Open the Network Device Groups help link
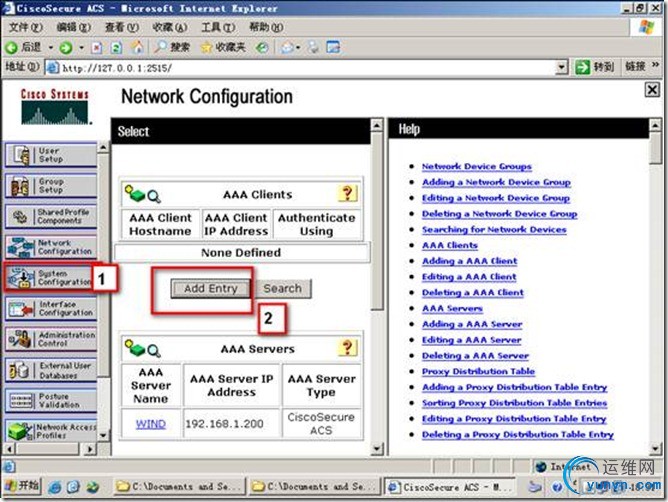Image resolution: width=668 pixels, height=502 pixels. point(477,166)
